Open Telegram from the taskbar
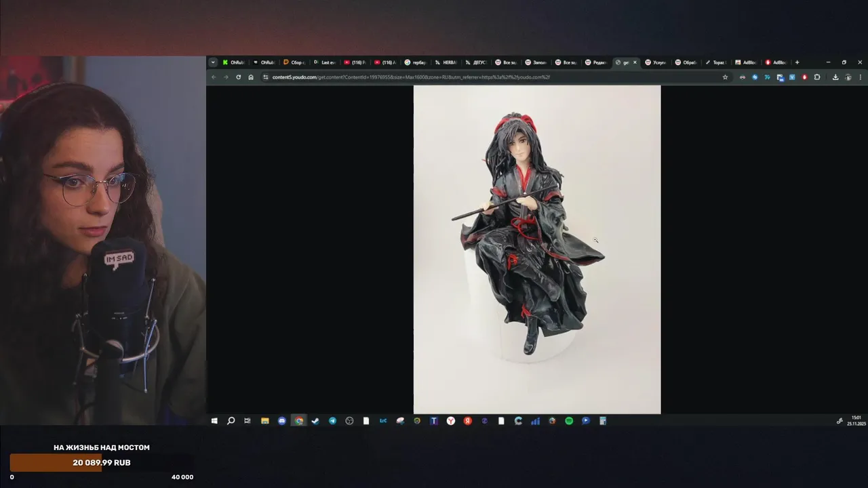868x488 pixels. pyautogui.click(x=332, y=421)
